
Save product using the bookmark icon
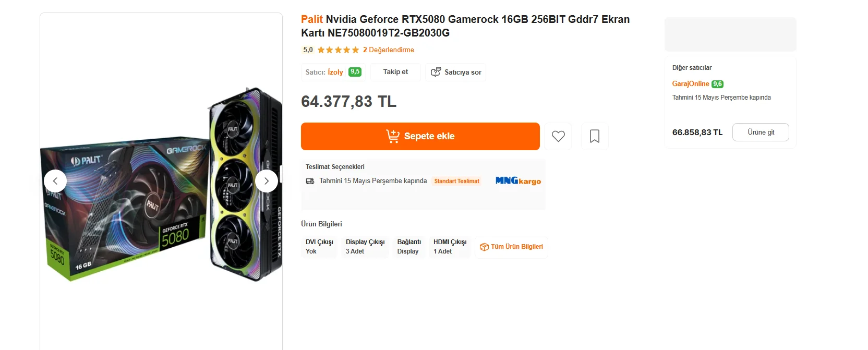pos(594,136)
